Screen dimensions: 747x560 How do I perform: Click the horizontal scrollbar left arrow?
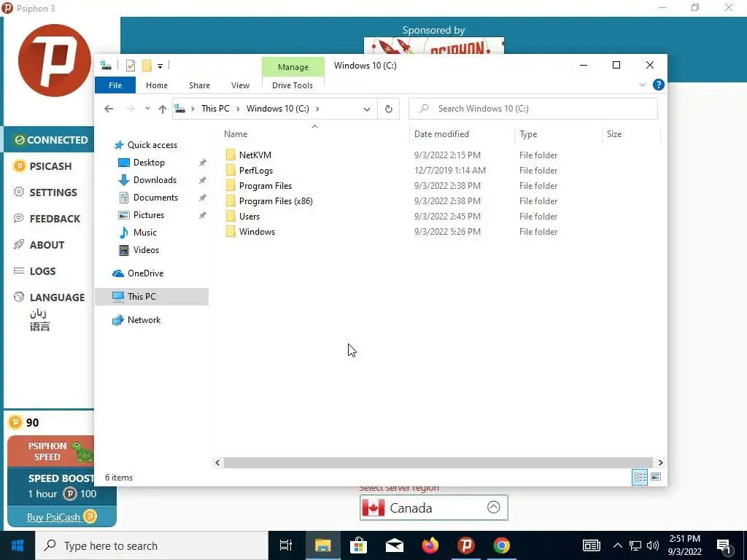(217, 462)
